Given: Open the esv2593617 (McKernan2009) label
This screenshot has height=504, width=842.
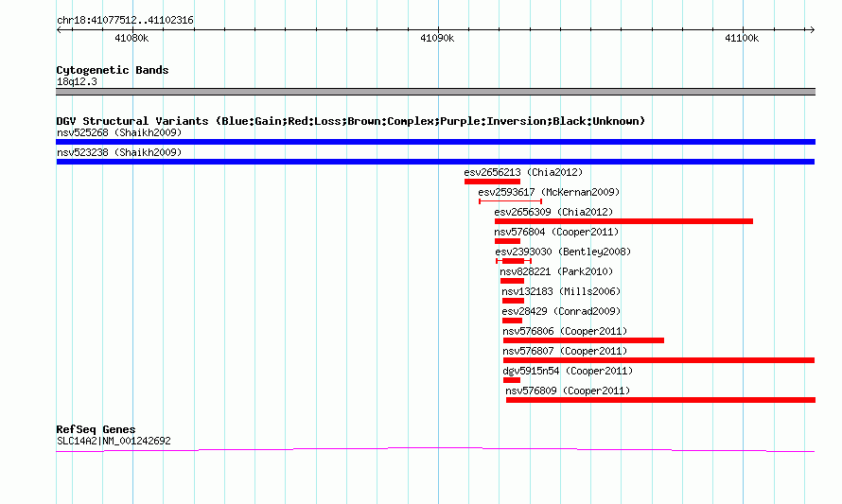Looking at the screenshot, I should 549,192.
